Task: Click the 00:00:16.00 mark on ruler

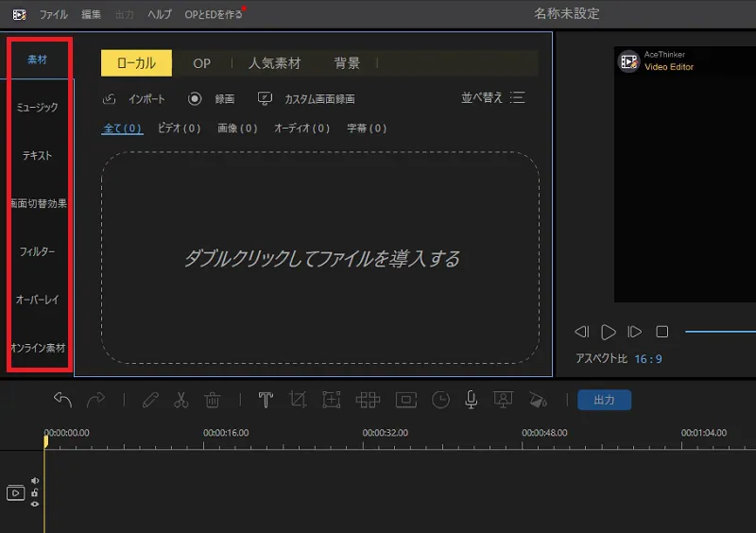Action: [226, 433]
